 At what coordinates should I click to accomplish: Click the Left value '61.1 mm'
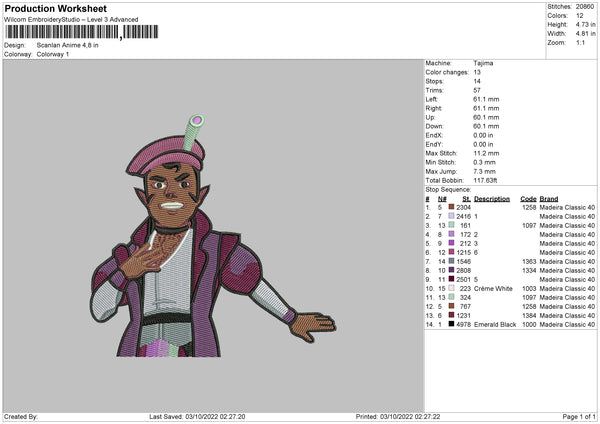point(486,99)
